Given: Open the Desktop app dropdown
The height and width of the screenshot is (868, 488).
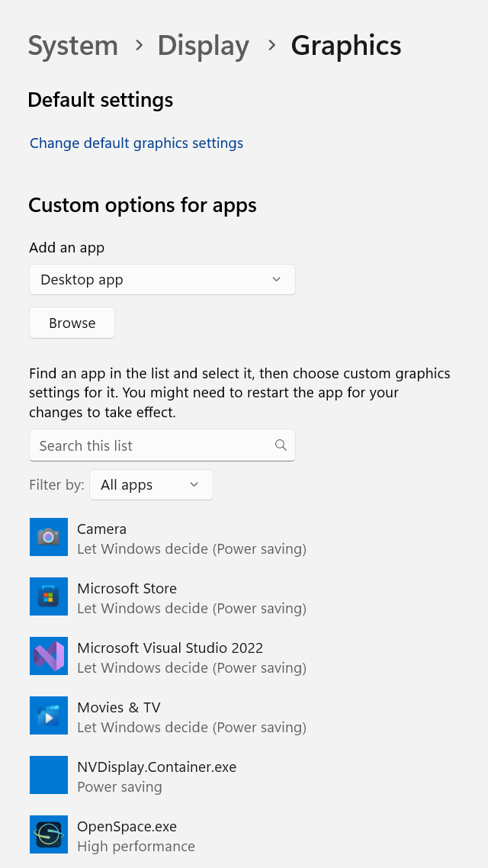Looking at the screenshot, I should [x=162, y=280].
